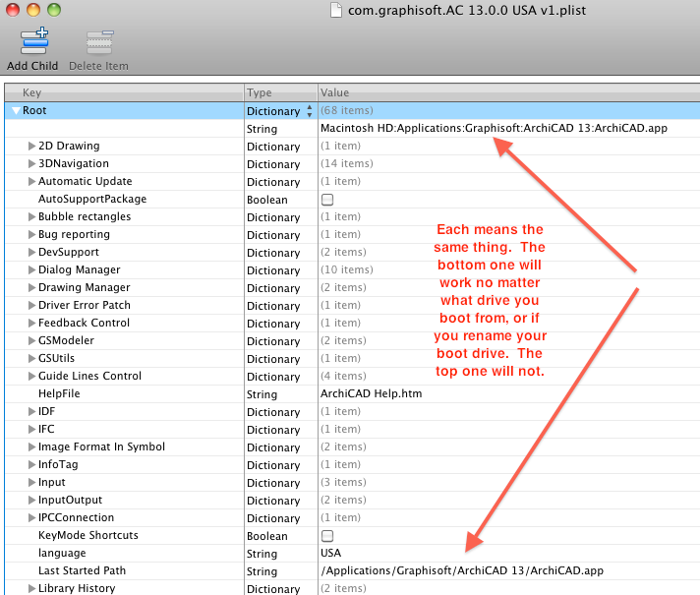This screenshot has width=700, height=595.
Task: Select the language key
Action: click(62, 553)
